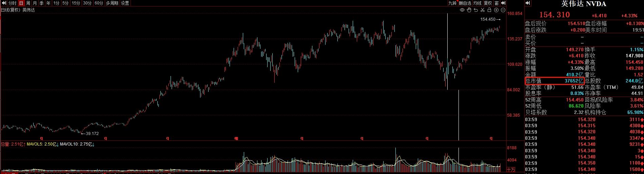
Task: Open the 复权 adjustment option
Action: (488, 3)
